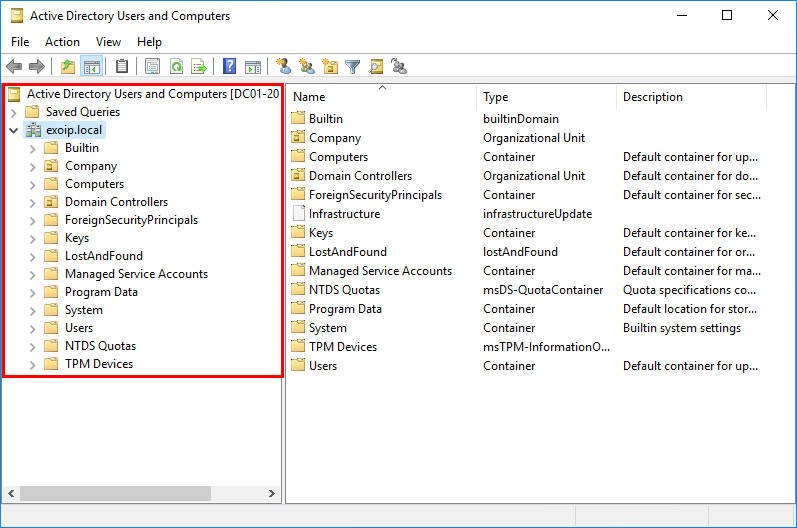797x528 pixels.
Task: Expand the Builtin tree node
Action: click(33, 148)
